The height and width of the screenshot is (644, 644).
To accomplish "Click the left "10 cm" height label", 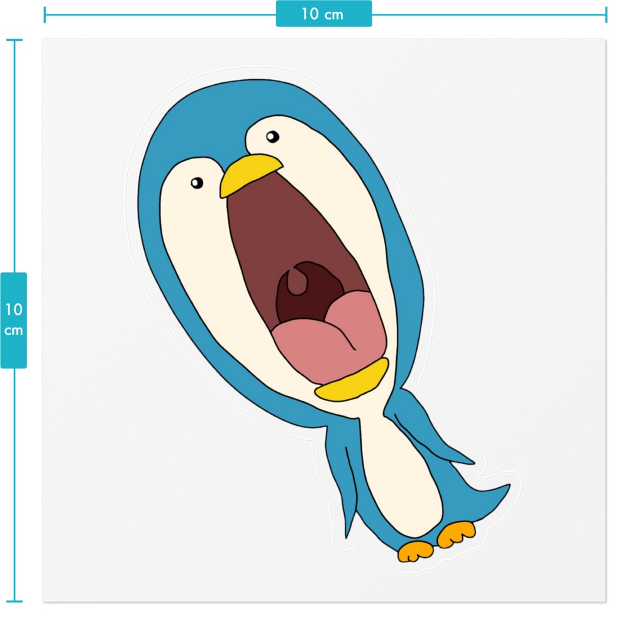I will (14, 320).
